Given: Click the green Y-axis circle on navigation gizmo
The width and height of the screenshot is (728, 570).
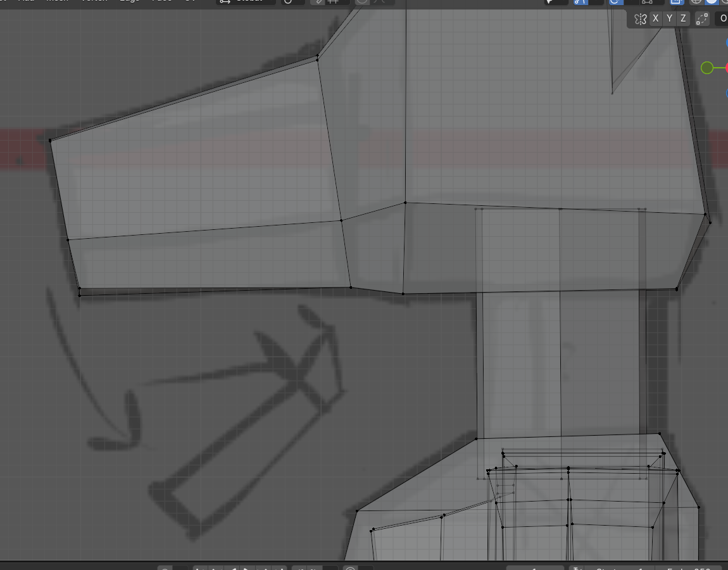Looking at the screenshot, I should tap(707, 68).
